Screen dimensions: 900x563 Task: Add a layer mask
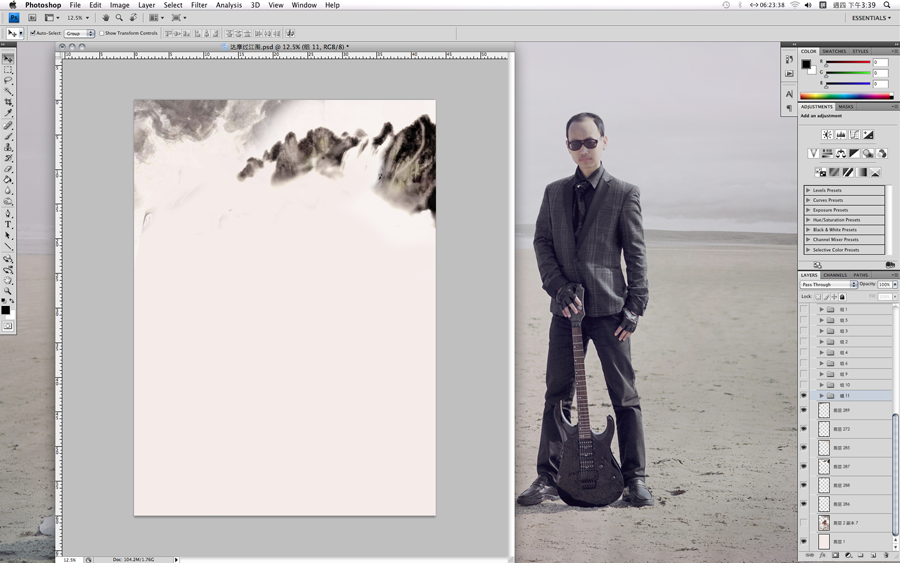pos(835,556)
